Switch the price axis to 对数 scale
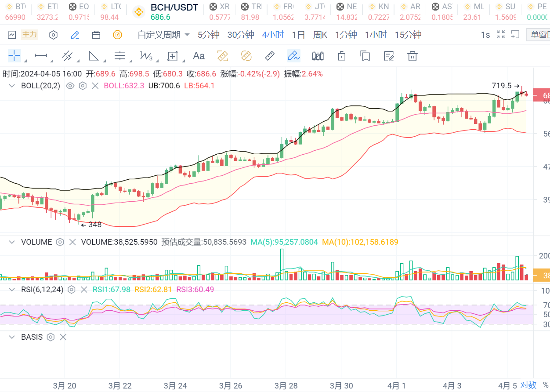 (x=528, y=385)
